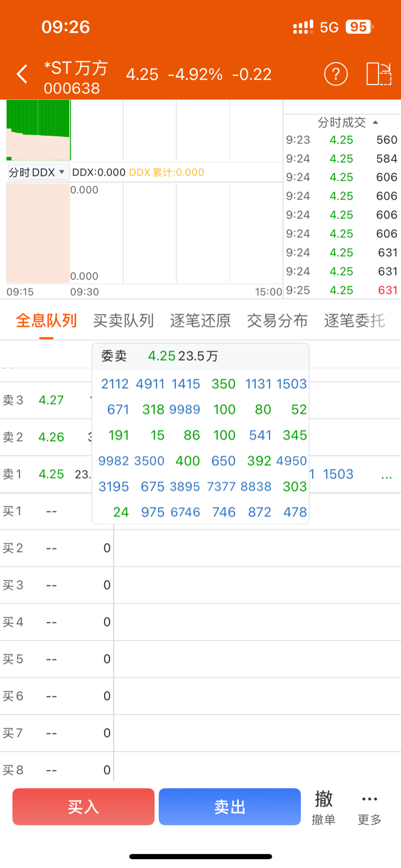The width and height of the screenshot is (401, 868).
Task: Tap the 9:23 trade row with 560
Action: pyautogui.click(x=342, y=140)
